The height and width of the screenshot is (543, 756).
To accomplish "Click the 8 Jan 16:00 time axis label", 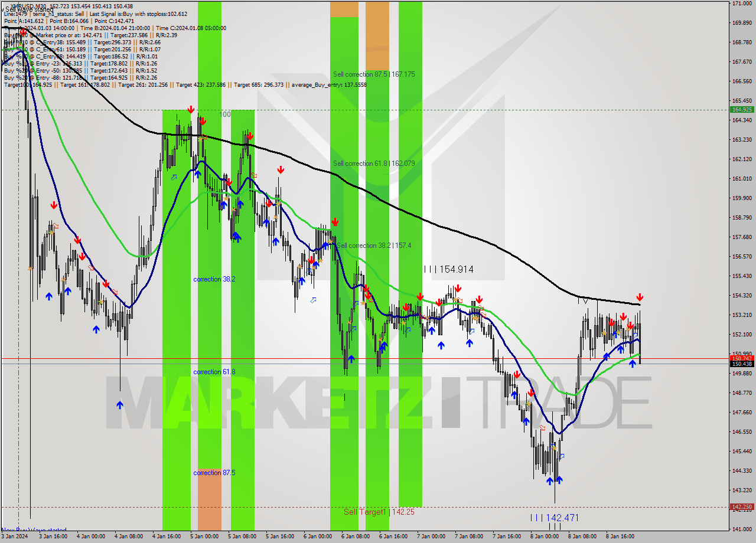I will click(620, 537).
